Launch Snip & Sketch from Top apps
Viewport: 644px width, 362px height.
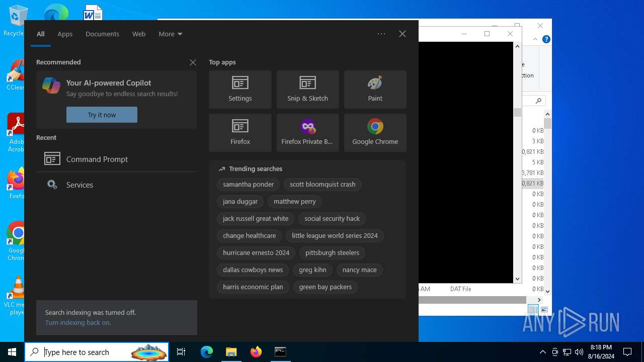307,89
